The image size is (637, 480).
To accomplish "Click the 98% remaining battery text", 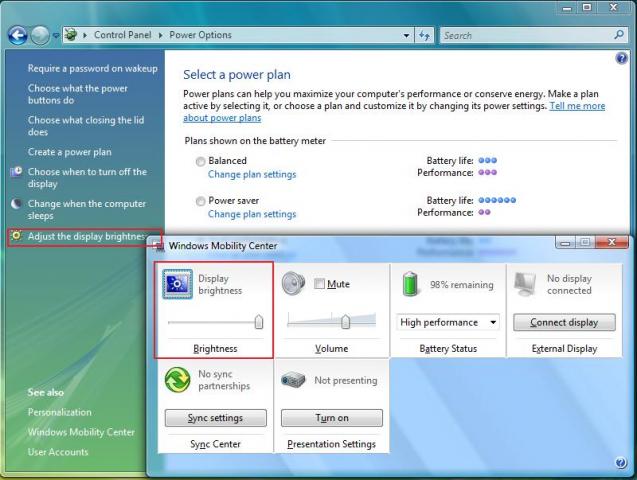I will (462, 285).
